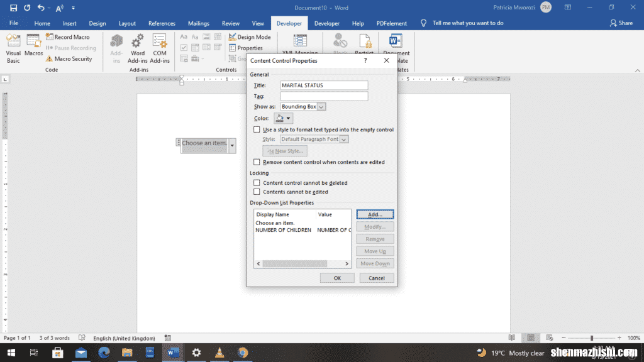Open Word Add-ins dialog
Screen dimensions: 644x362
pyautogui.click(x=138, y=48)
